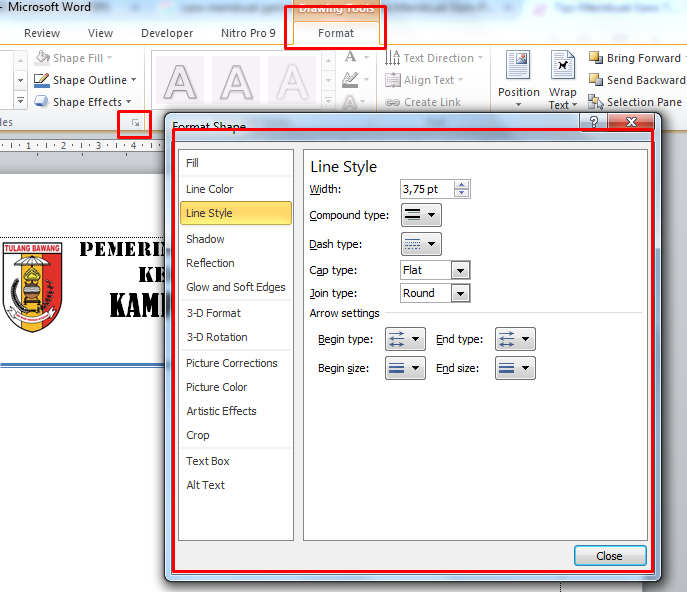Click the Close button in Format Shape
Image resolution: width=687 pixels, height=592 pixels.
(610, 556)
